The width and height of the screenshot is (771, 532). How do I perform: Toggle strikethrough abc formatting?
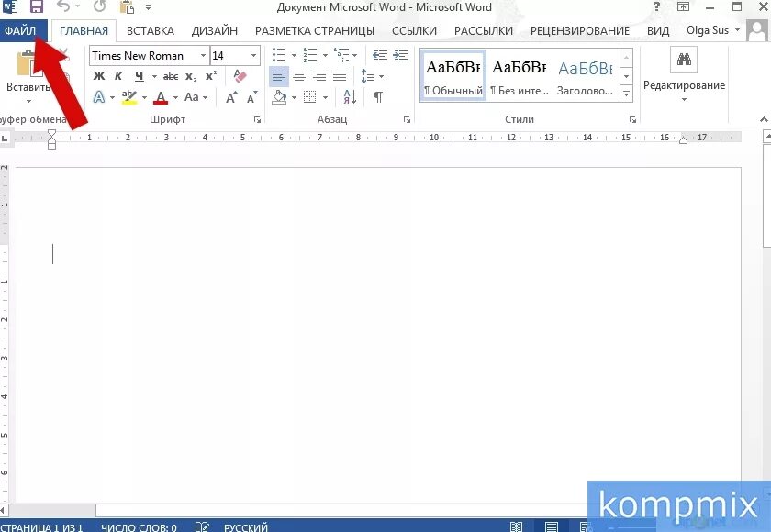click(x=171, y=76)
